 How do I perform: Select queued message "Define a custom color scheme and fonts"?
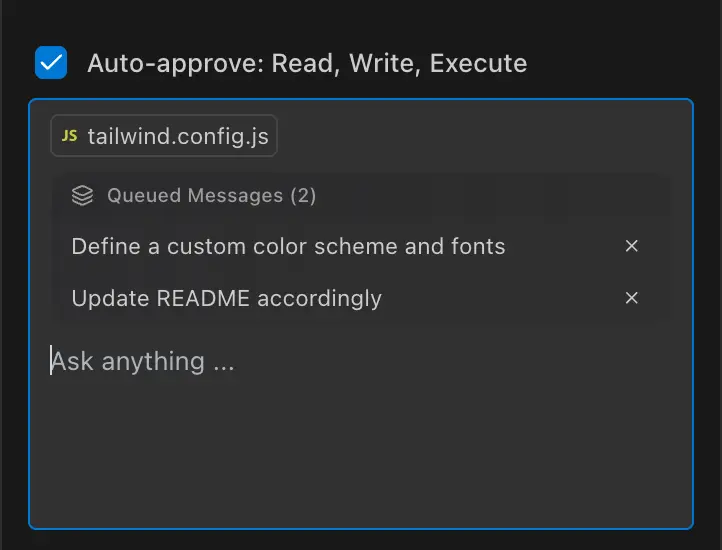pos(288,246)
